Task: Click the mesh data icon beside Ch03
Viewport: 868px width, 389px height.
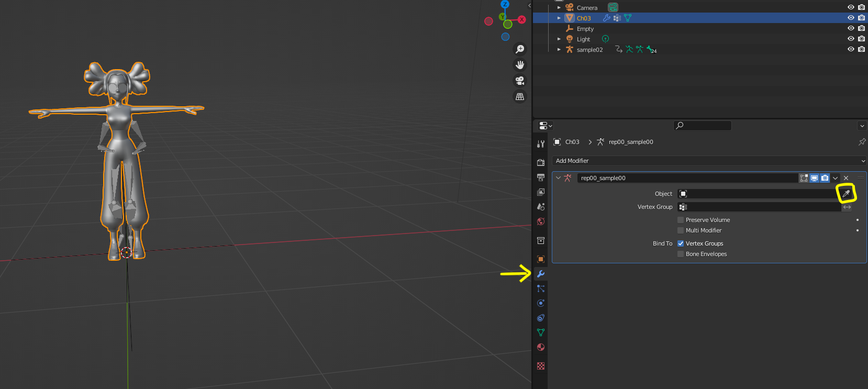Action: click(x=628, y=18)
